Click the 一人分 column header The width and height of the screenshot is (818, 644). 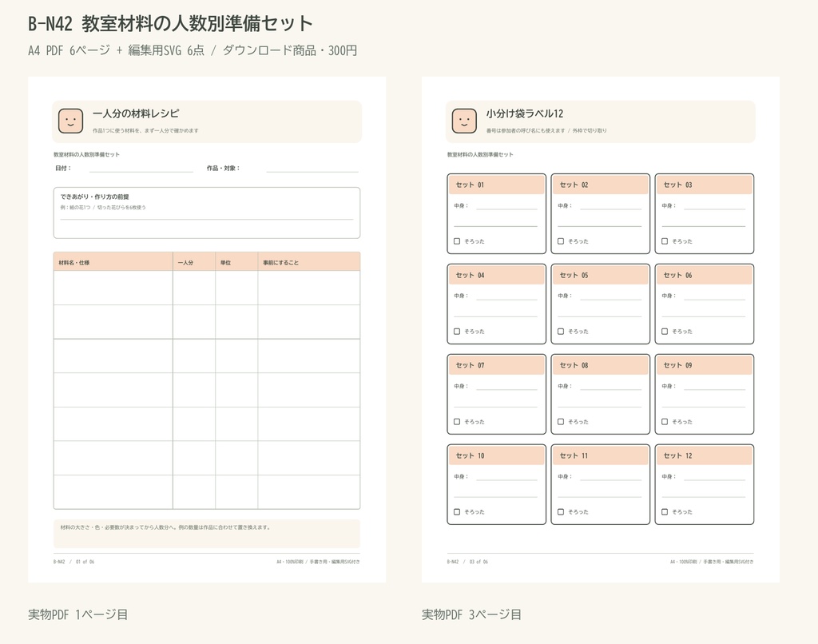tap(194, 262)
